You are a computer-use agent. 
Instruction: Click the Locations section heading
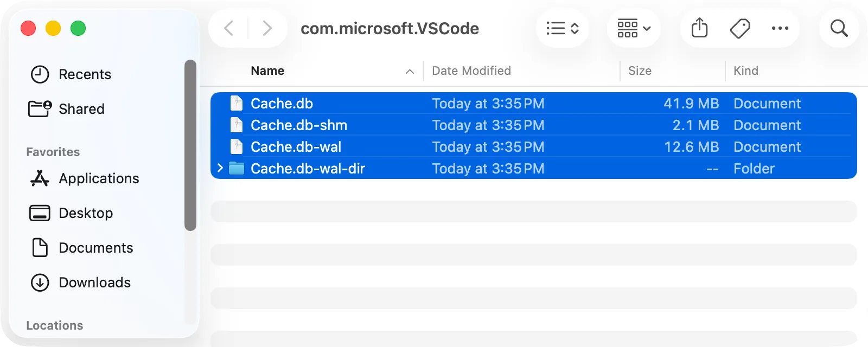[x=55, y=325]
